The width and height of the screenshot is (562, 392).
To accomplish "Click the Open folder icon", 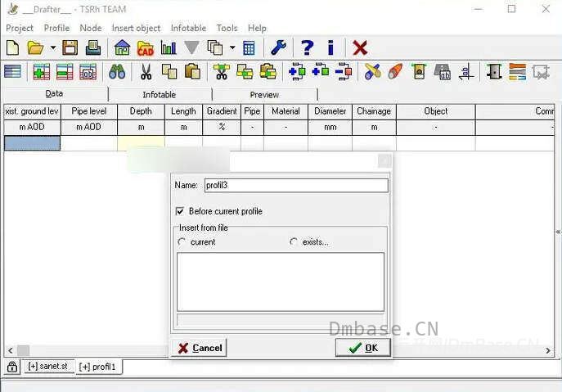I will (35, 47).
